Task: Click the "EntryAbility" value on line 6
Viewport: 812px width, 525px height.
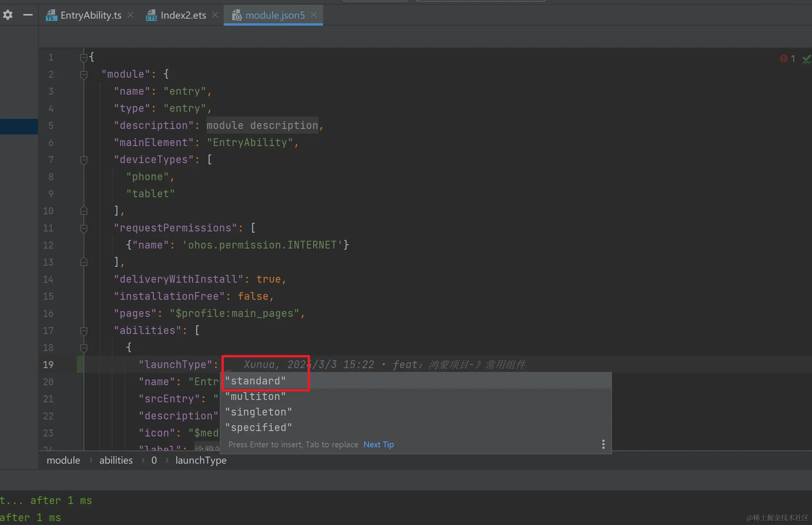Action: click(250, 143)
